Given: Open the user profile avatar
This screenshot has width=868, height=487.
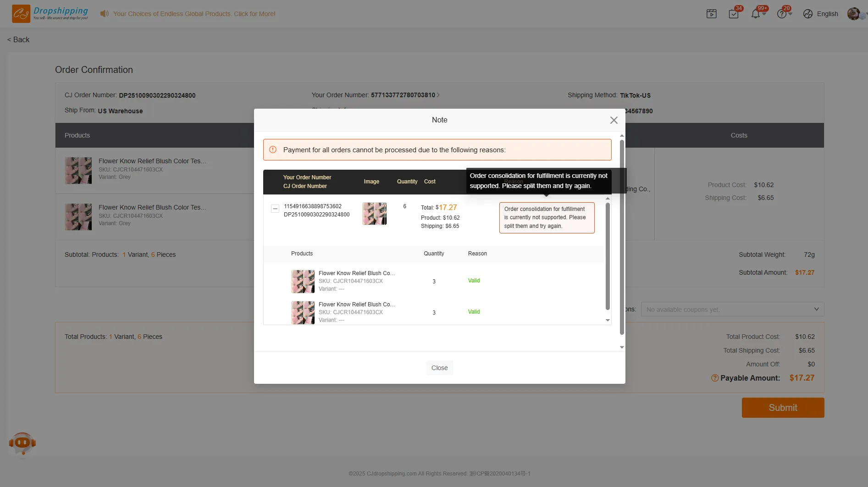Looking at the screenshot, I should coord(853,14).
